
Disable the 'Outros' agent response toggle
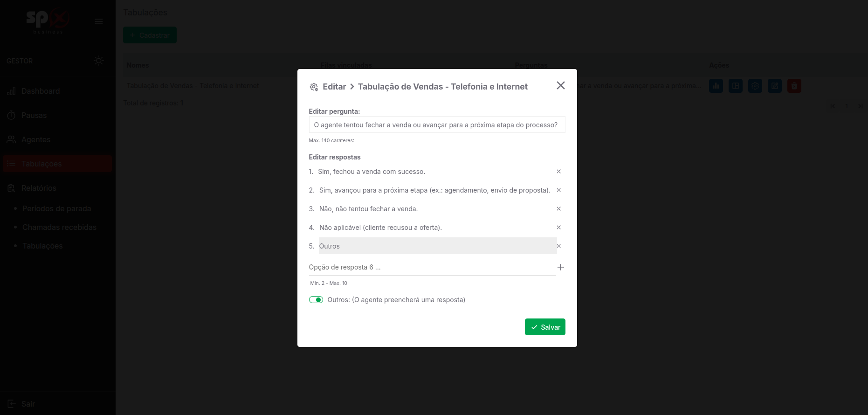coord(316,300)
